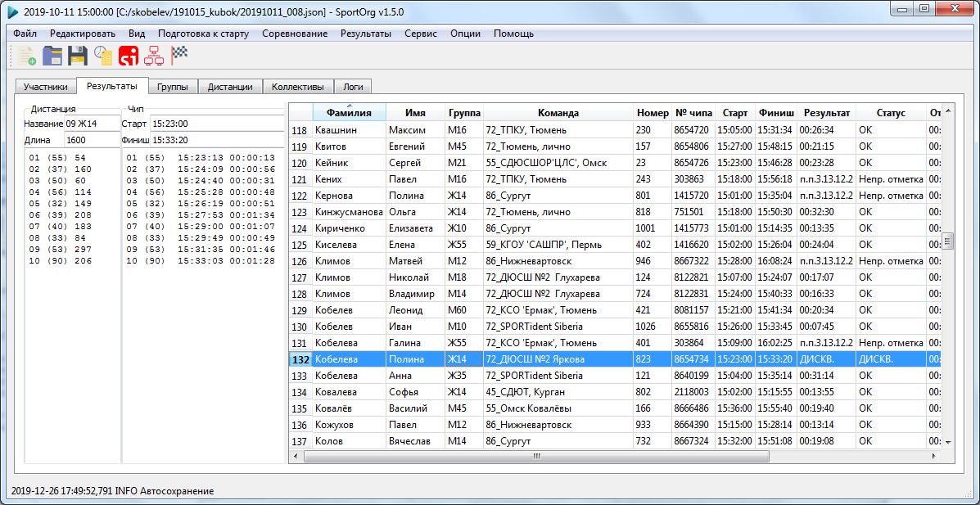Click the SportOrg app icon in title bar
The width and height of the screenshot is (980, 505).
pyautogui.click(x=13, y=12)
